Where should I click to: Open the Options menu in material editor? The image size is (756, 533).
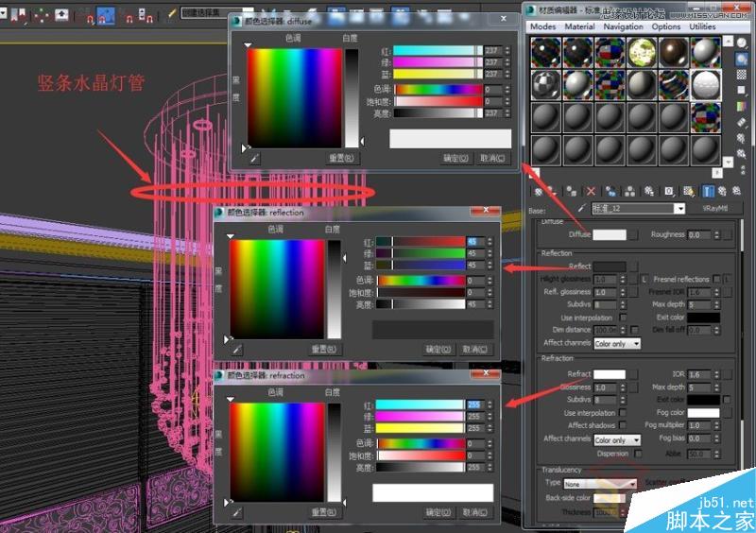click(666, 26)
